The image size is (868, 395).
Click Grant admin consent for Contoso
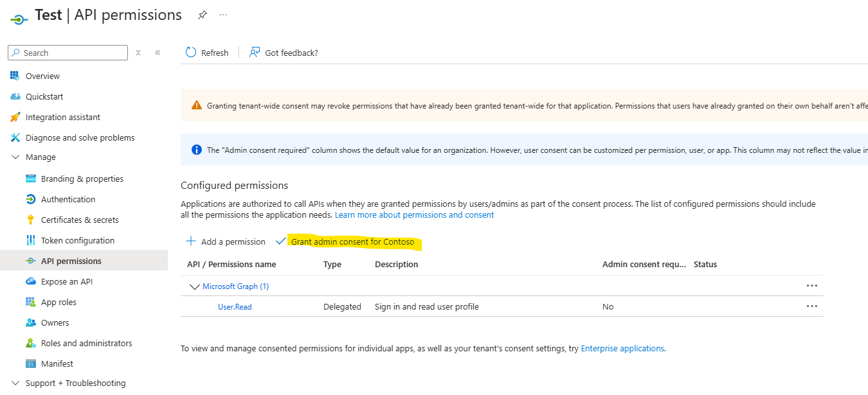click(352, 241)
